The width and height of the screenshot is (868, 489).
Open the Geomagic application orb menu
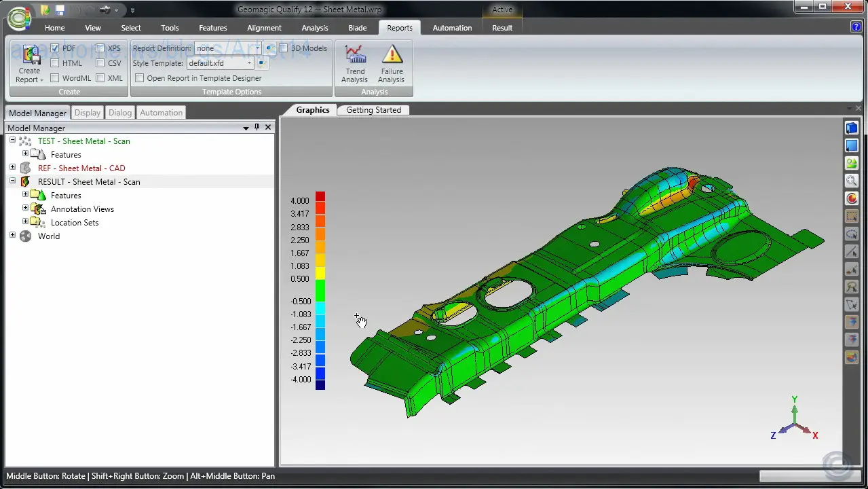coord(19,18)
